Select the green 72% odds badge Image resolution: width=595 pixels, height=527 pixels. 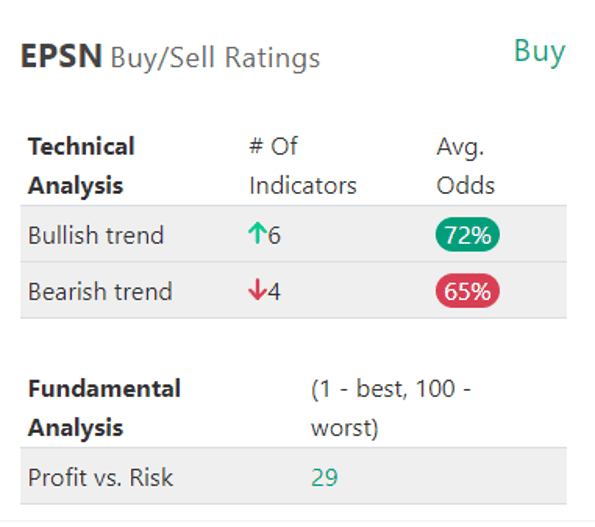(x=468, y=234)
